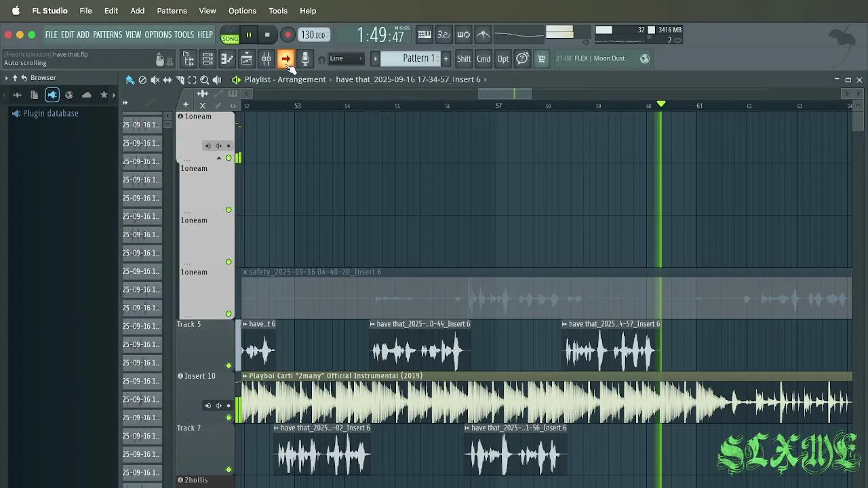Screen dimensions: 868x488
Task: Open the piano roll toolbar button
Action: (227, 59)
